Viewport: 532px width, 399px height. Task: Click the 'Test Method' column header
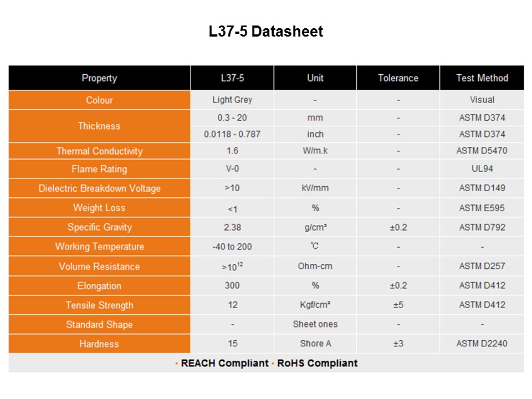point(482,78)
